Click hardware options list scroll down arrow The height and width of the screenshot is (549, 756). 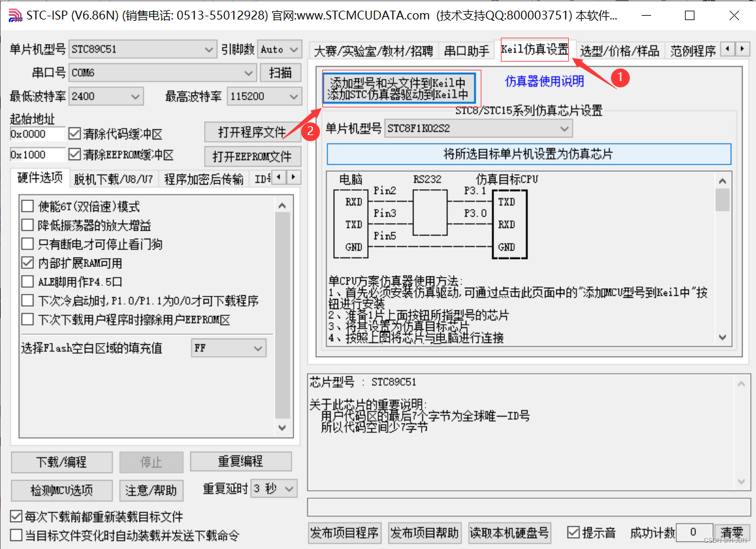click(283, 427)
